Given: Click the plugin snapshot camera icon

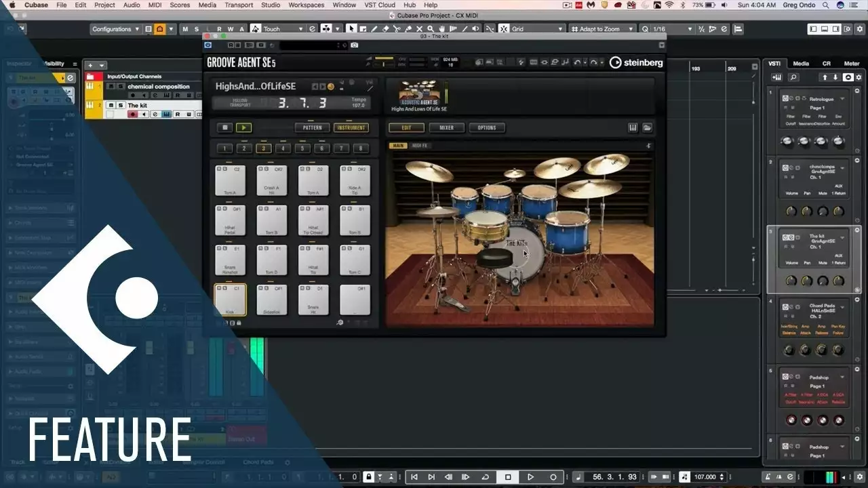Looking at the screenshot, I should pos(354,45).
